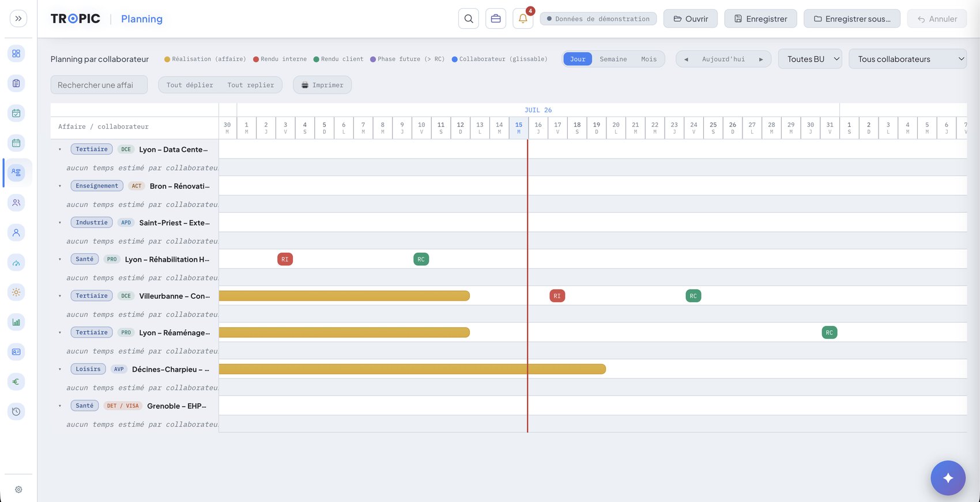Click the Décines-Charpieu yellow realization bar
The width and height of the screenshot is (980, 502).
[412, 369]
